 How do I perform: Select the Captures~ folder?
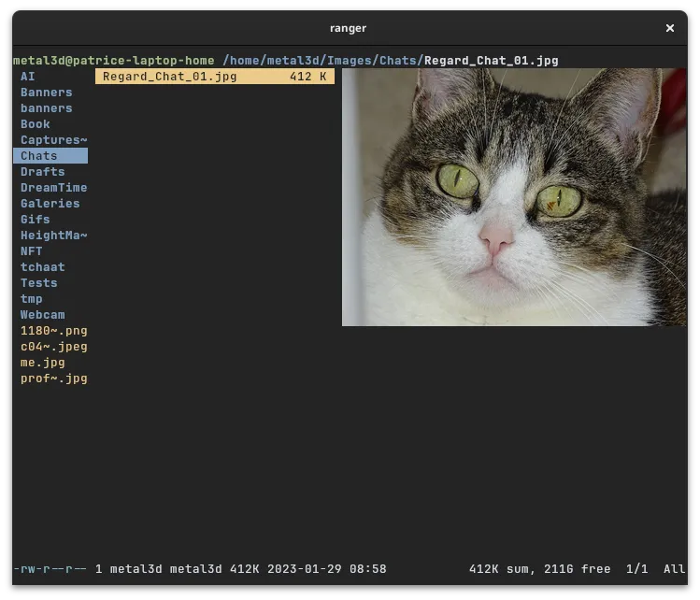click(x=54, y=140)
